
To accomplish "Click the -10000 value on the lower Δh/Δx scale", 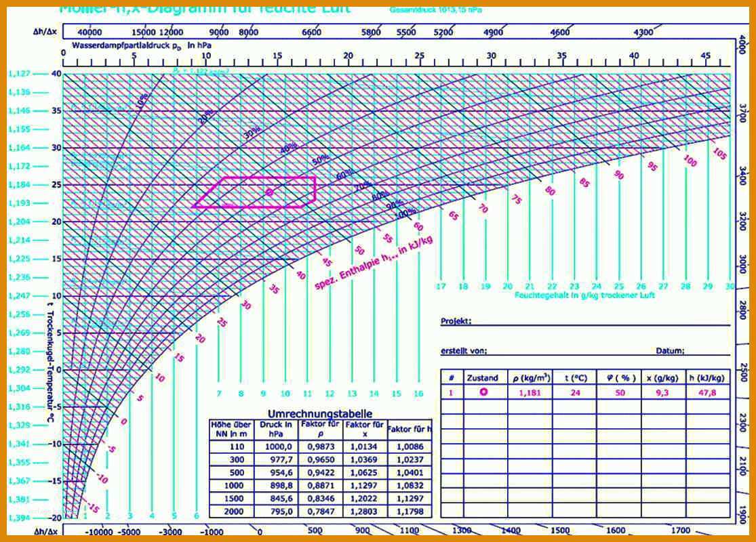I will (99, 532).
